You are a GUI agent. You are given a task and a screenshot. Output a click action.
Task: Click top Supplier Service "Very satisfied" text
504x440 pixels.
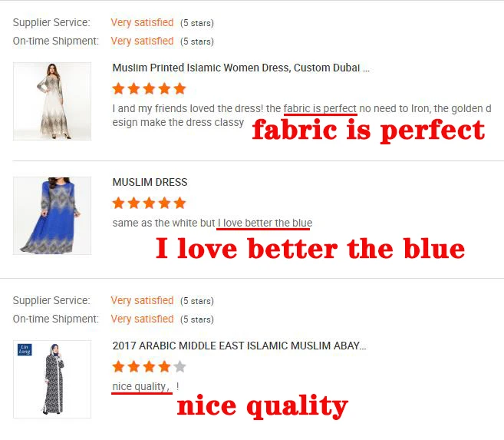click(142, 22)
